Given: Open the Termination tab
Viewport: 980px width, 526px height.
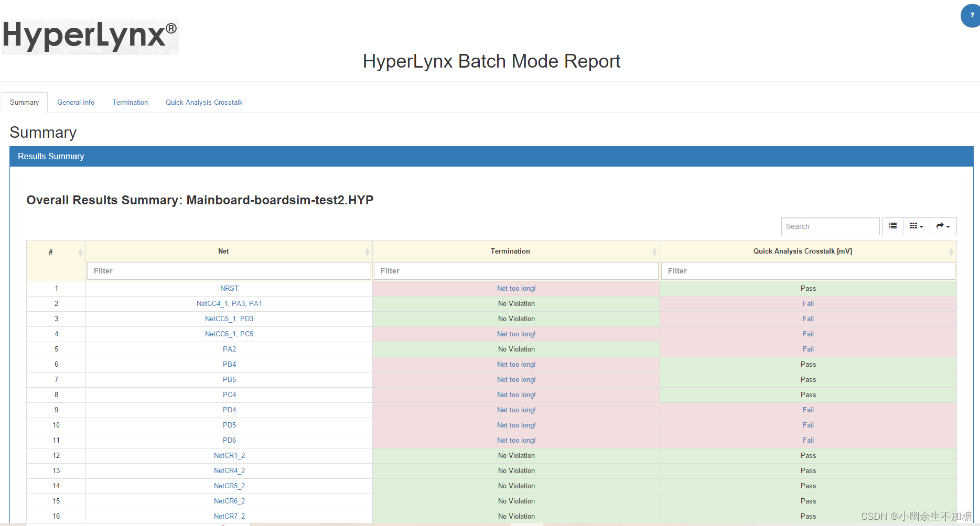Looking at the screenshot, I should coord(130,102).
